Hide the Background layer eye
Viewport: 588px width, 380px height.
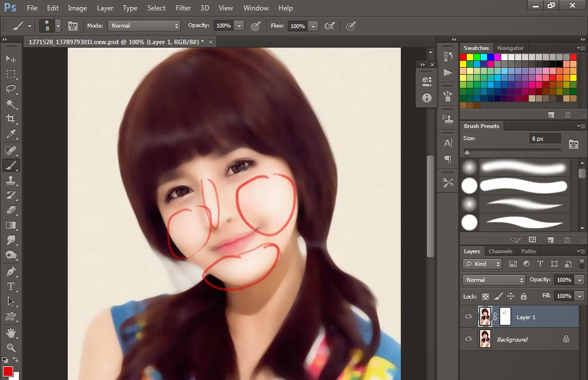[x=469, y=339]
